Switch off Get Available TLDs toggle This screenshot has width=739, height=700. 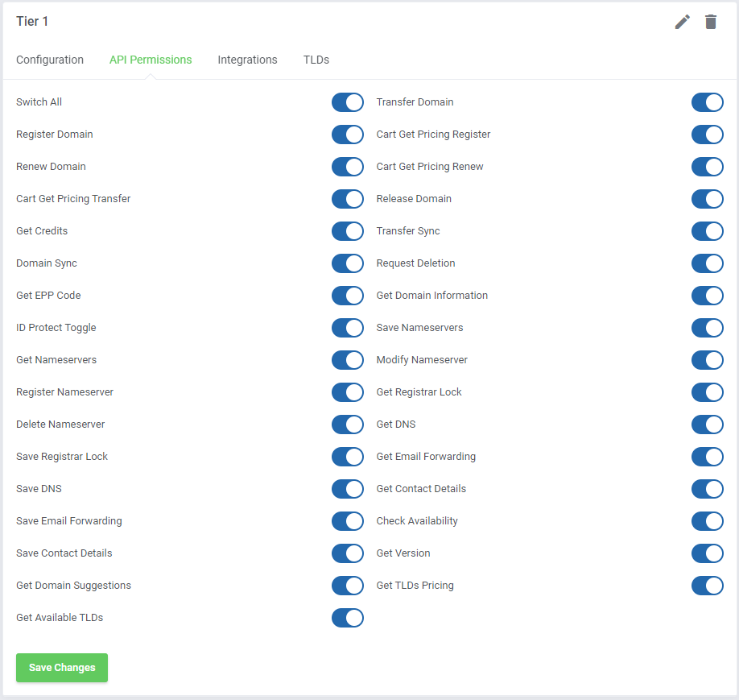(347, 618)
